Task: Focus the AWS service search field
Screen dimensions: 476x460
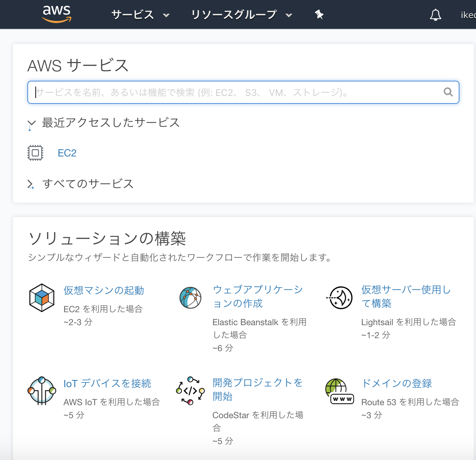Action: pos(243,92)
